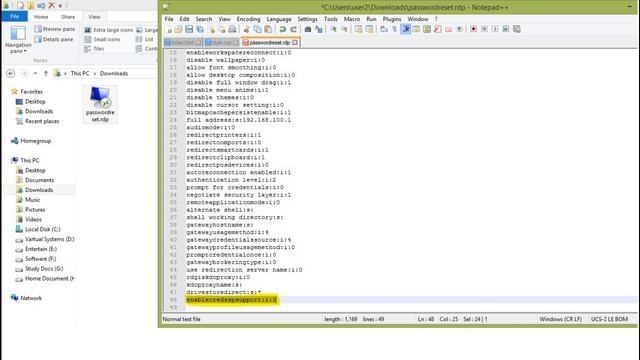Viewport: 640px width, 360px height.
Task: Click the Up one level arrow in Explorer
Action: pos(46,73)
